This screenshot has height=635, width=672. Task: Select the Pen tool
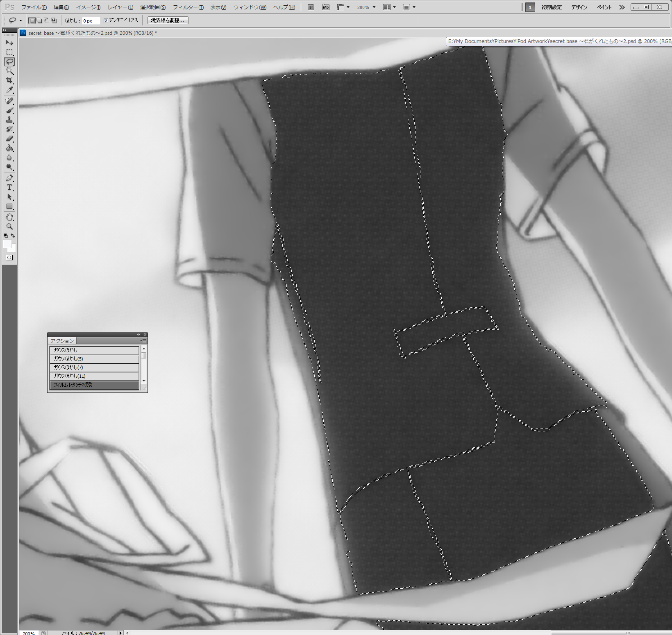coord(9,178)
